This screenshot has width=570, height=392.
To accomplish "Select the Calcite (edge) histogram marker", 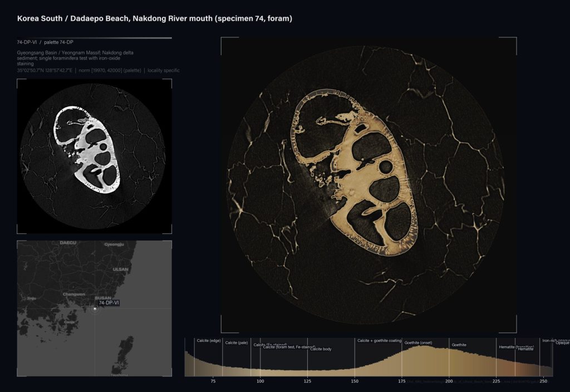I will (209, 341).
